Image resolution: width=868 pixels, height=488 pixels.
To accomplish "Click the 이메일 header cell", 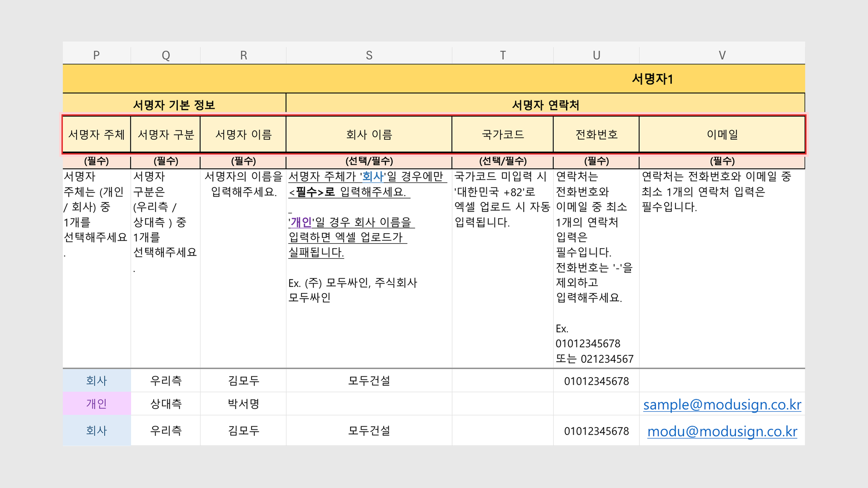I will click(722, 135).
